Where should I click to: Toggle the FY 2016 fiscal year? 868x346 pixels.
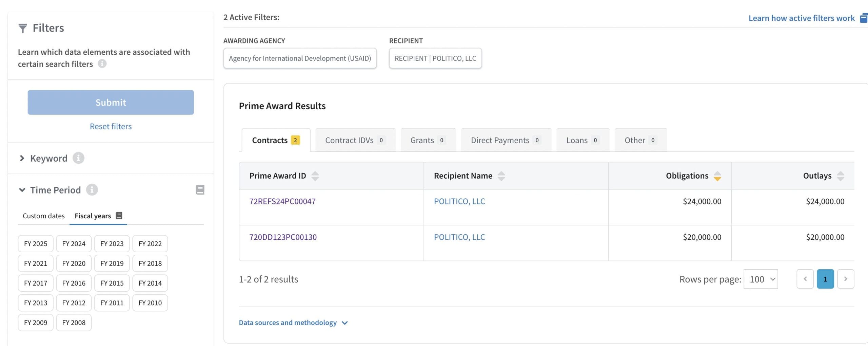(74, 283)
